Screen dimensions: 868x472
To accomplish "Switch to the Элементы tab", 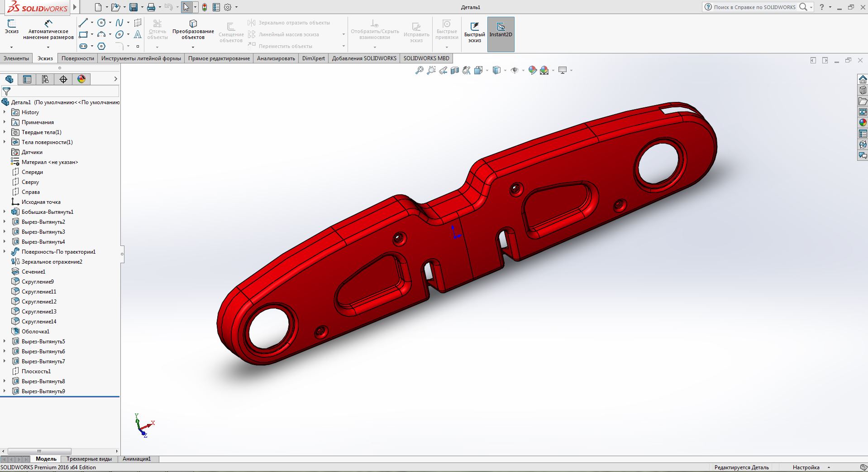I will tap(16, 58).
